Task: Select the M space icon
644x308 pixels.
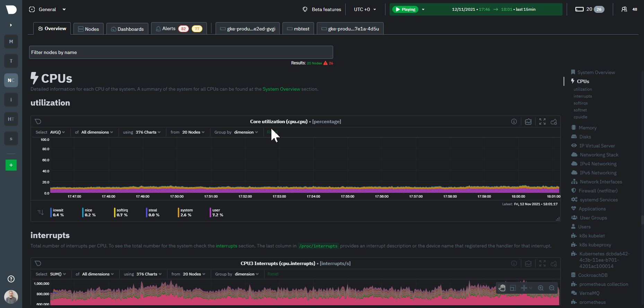Action: pyautogui.click(x=11, y=42)
